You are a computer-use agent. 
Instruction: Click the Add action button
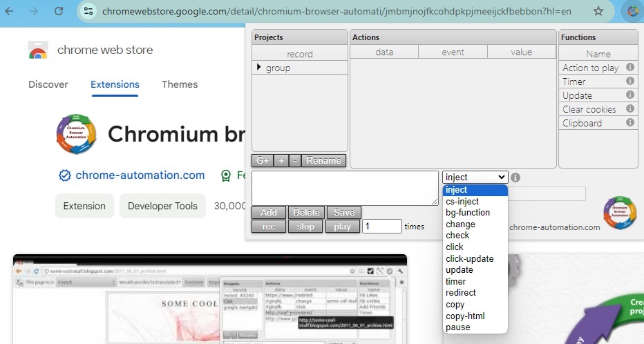point(269,212)
